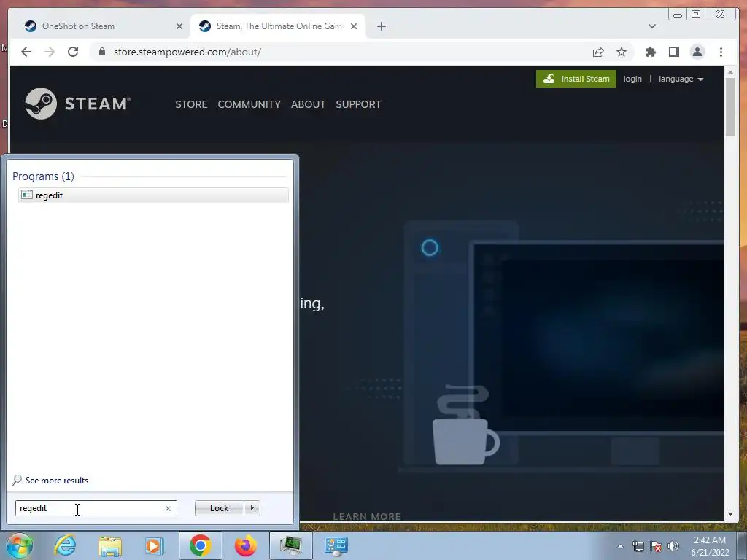Open the Chrome three-dot menu

click(721, 52)
